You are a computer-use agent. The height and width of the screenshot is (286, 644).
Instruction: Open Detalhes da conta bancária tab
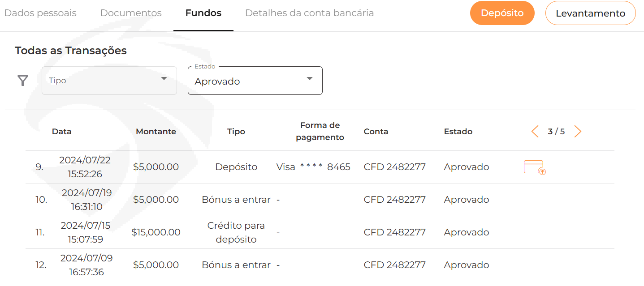(310, 13)
